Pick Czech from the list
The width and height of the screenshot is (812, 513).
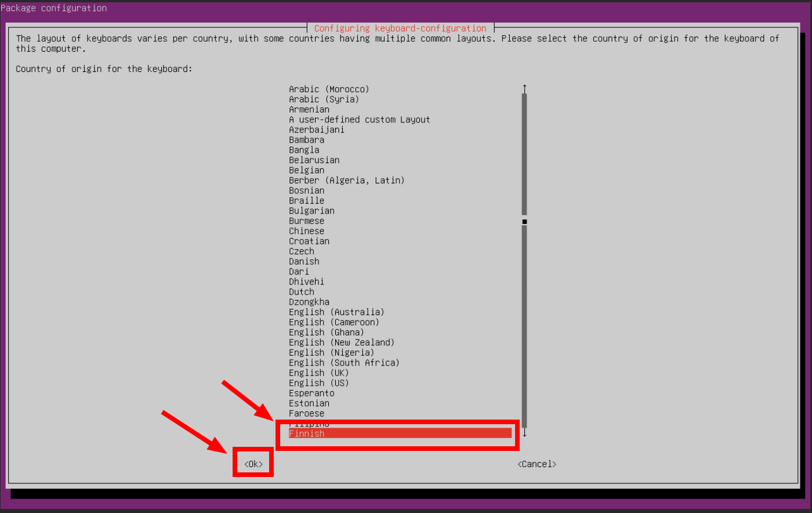pos(302,251)
